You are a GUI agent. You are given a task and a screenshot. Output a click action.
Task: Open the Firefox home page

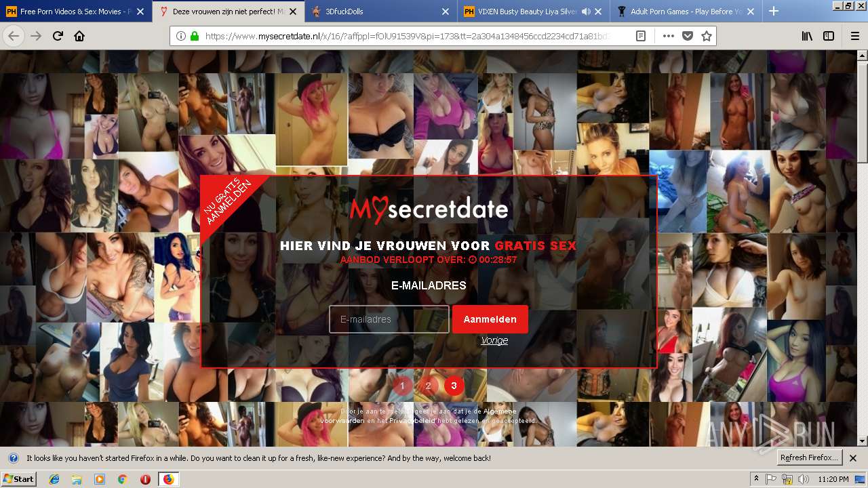pyautogui.click(x=79, y=36)
